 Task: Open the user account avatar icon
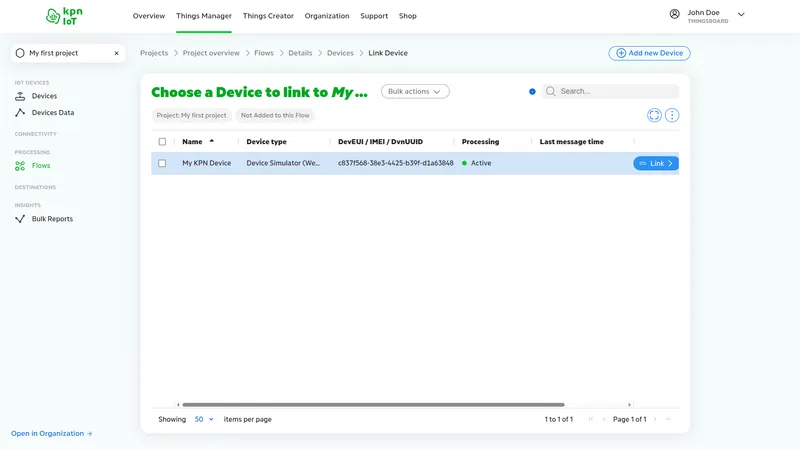pos(674,14)
